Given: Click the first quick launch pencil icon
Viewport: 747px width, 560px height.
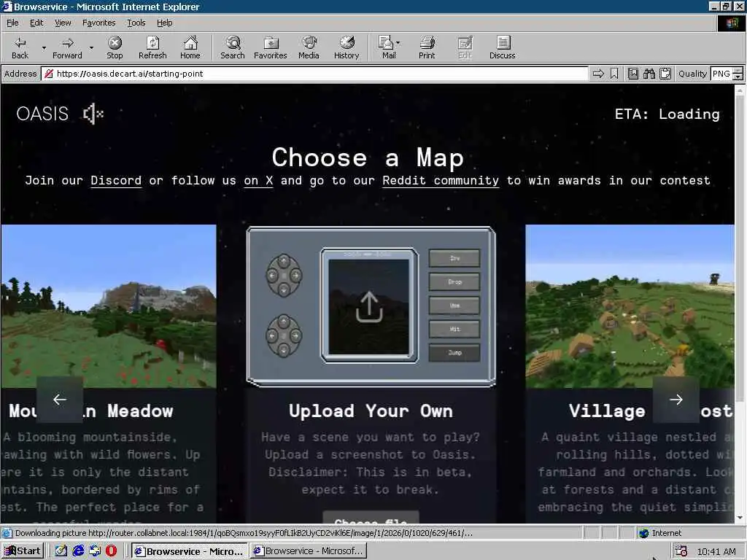Looking at the screenshot, I should [61, 551].
